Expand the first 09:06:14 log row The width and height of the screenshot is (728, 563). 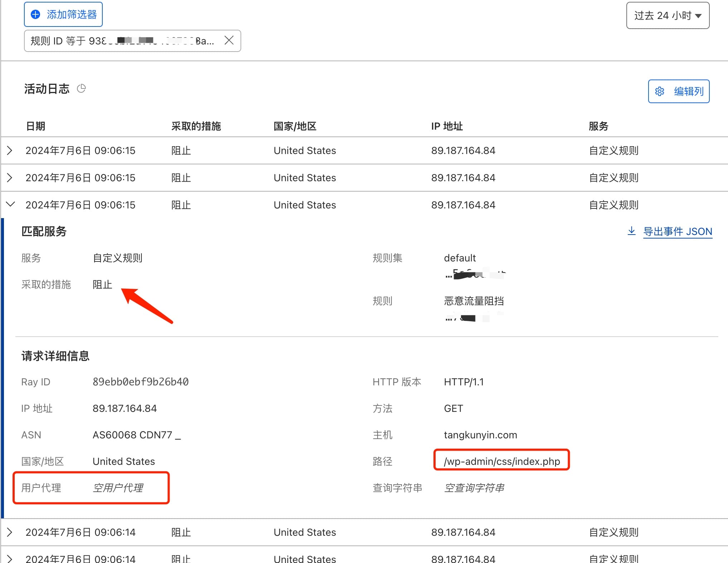coord(10,532)
